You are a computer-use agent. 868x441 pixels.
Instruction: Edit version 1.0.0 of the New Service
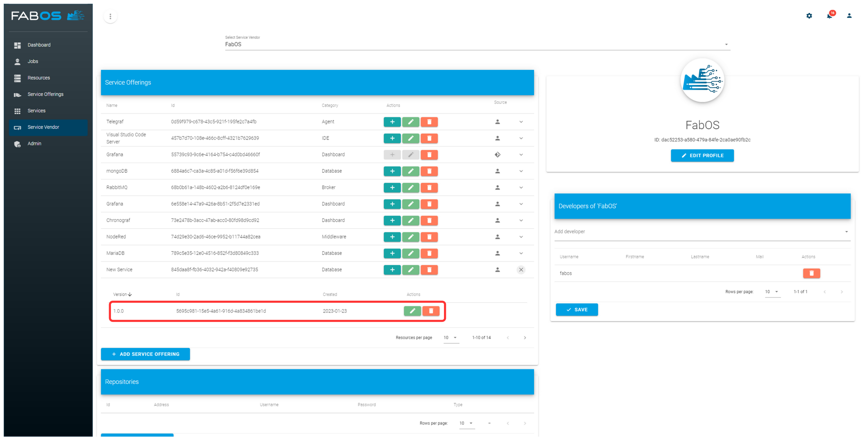[x=412, y=311]
